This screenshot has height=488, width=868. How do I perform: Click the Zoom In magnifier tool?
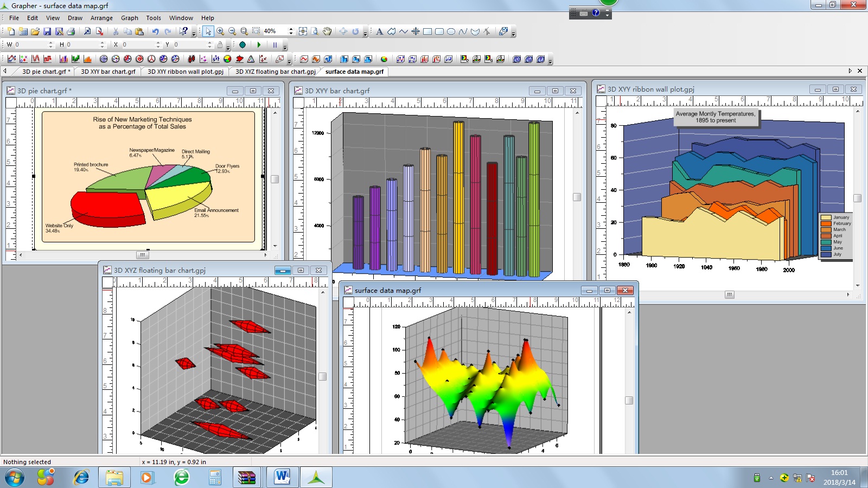coord(220,31)
